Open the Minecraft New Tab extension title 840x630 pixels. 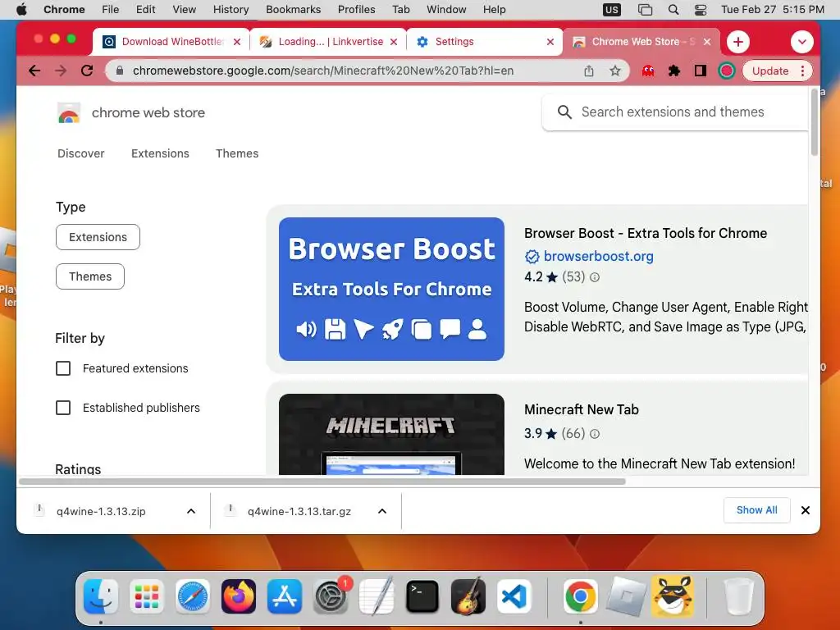pyautogui.click(x=582, y=409)
